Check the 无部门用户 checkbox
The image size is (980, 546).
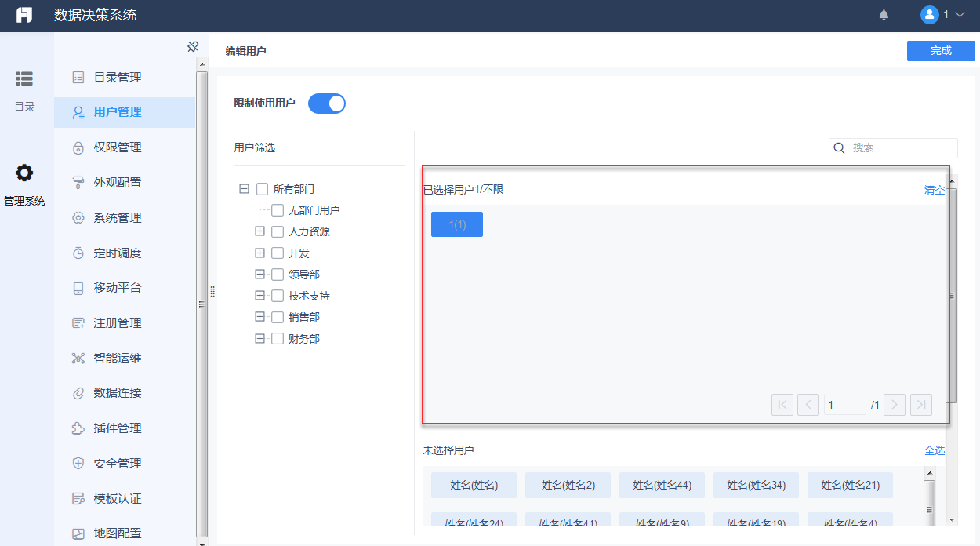(278, 209)
